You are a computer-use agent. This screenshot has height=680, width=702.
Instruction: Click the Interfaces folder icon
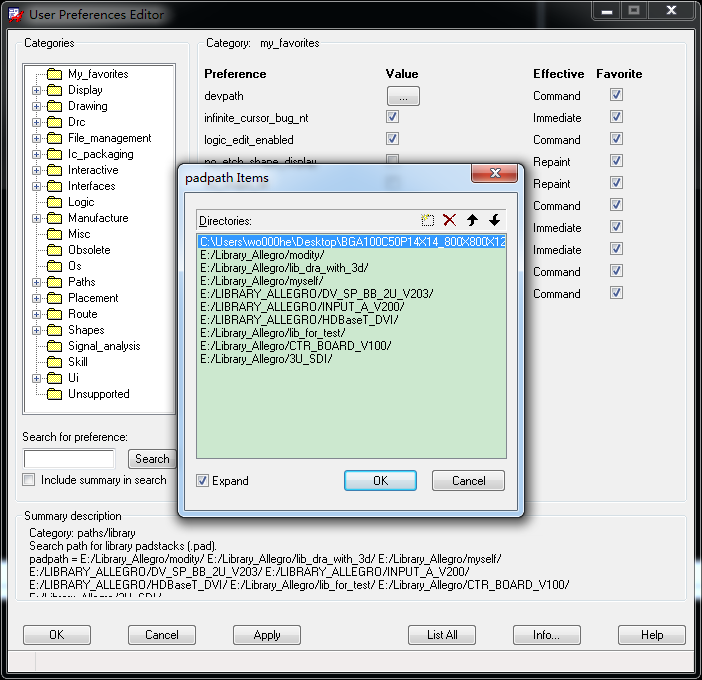click(x=55, y=186)
